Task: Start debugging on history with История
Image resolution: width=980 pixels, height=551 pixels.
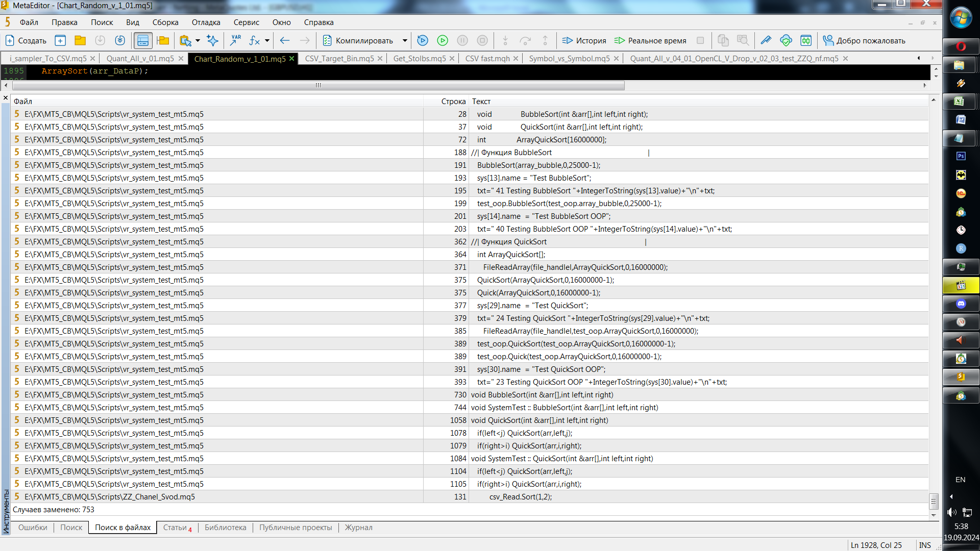Action: coord(584,41)
